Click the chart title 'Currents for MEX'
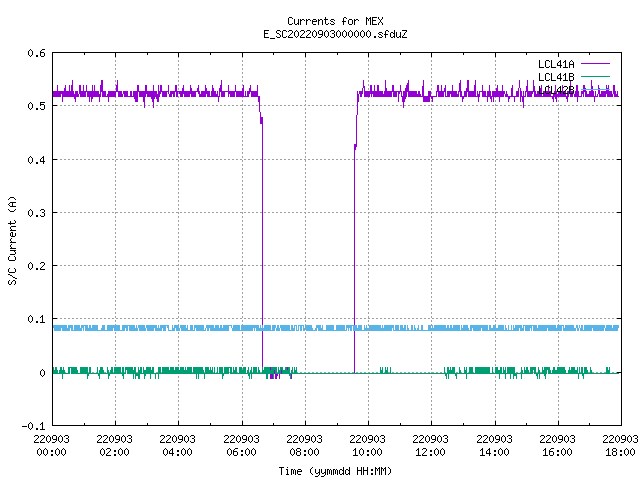This screenshot has height=480, width=640. pyautogui.click(x=335, y=21)
